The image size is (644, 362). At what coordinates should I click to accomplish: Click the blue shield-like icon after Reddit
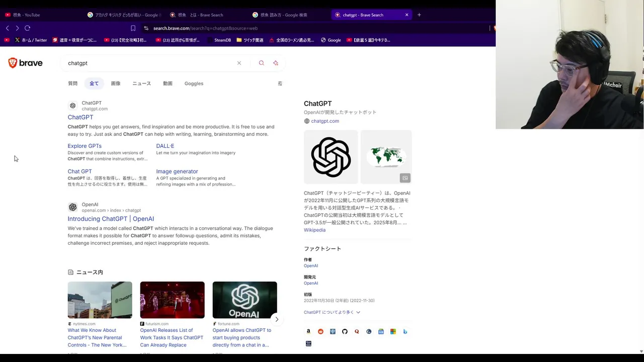pos(333,331)
